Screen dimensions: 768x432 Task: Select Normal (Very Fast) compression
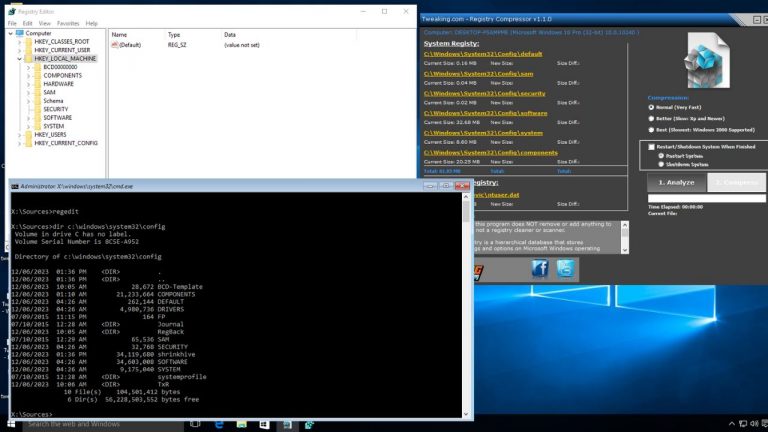click(x=651, y=107)
